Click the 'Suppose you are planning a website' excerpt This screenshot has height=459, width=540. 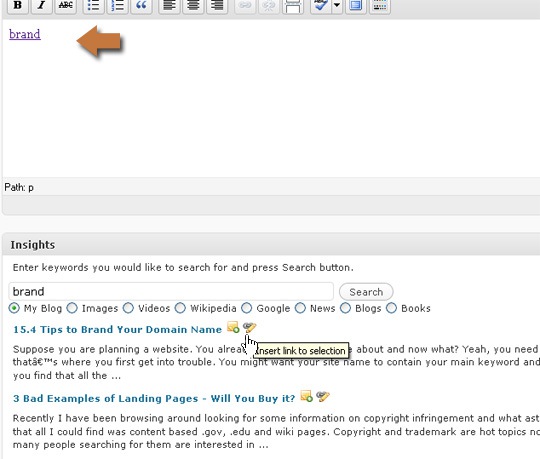276,362
